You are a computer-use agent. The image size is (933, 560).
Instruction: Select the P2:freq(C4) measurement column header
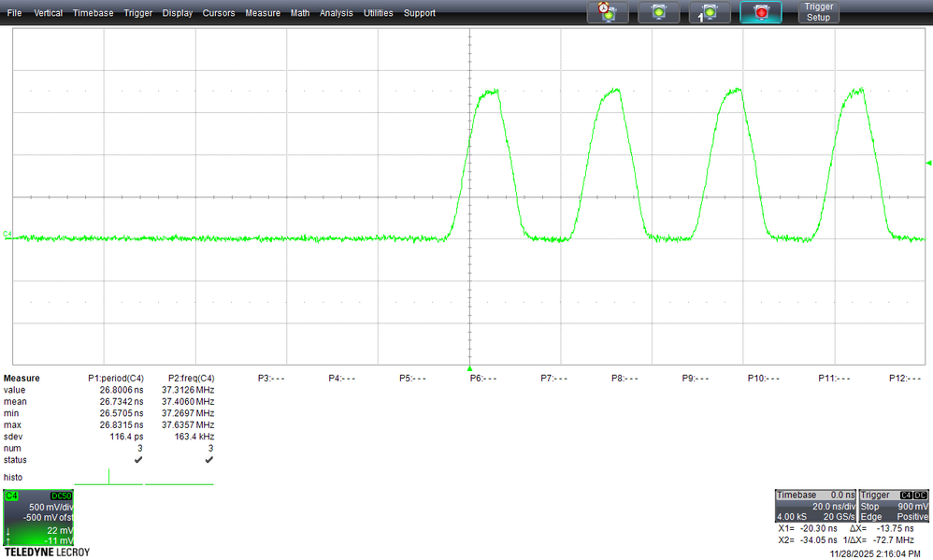coord(191,379)
